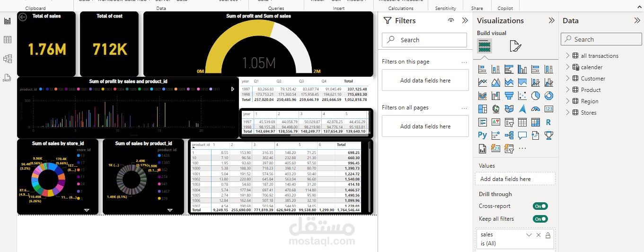The height and width of the screenshot is (252, 644).
Task: Choose the Line chart visual
Action: (483, 82)
